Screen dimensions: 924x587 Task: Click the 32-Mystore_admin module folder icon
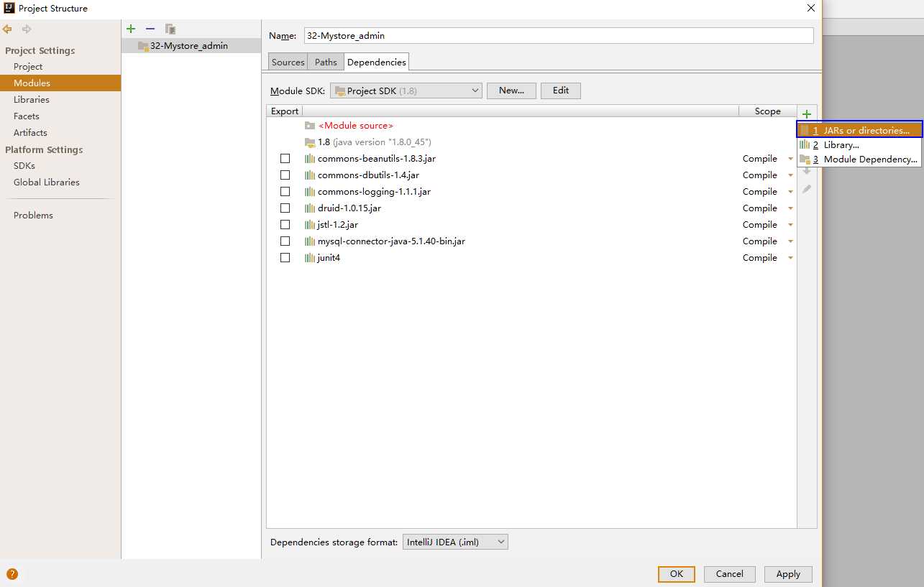click(143, 46)
